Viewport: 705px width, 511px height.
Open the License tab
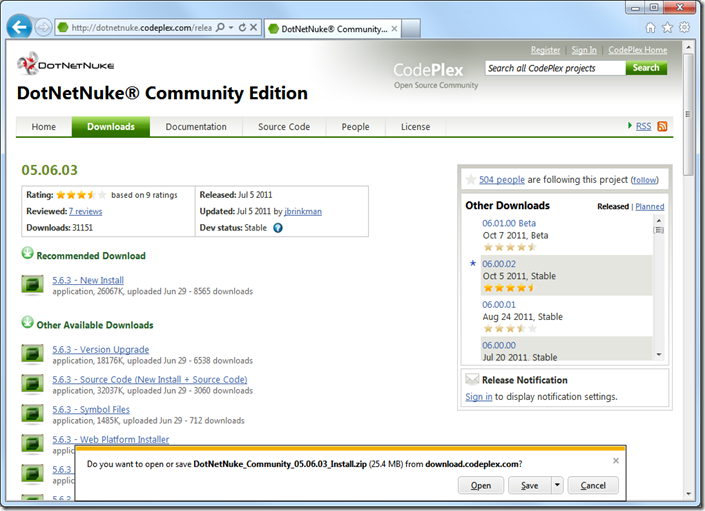(x=415, y=127)
